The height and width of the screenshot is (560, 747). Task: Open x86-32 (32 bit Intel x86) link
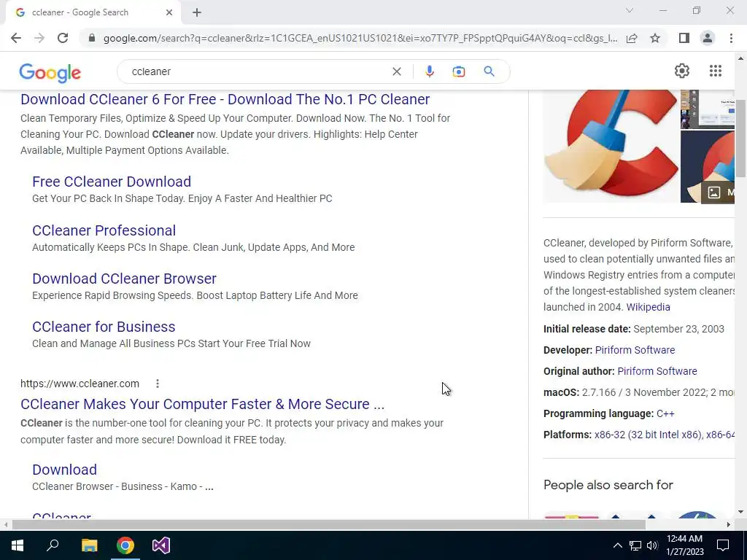pyautogui.click(x=649, y=435)
